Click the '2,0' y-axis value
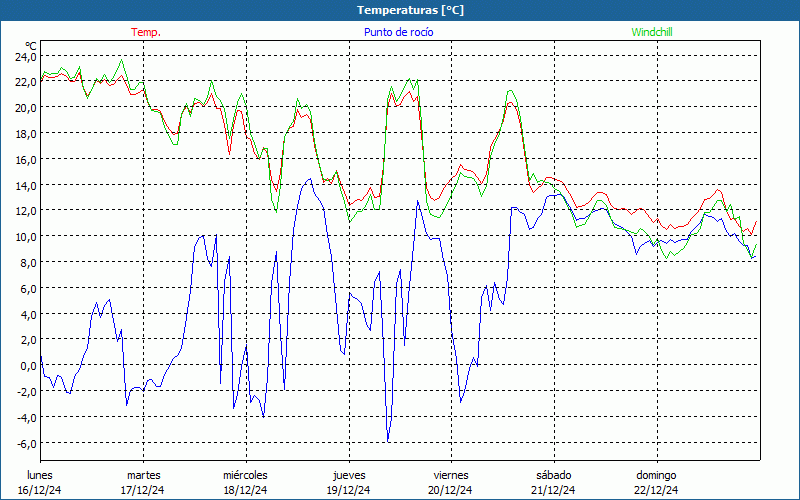800x500 pixels. [28, 340]
